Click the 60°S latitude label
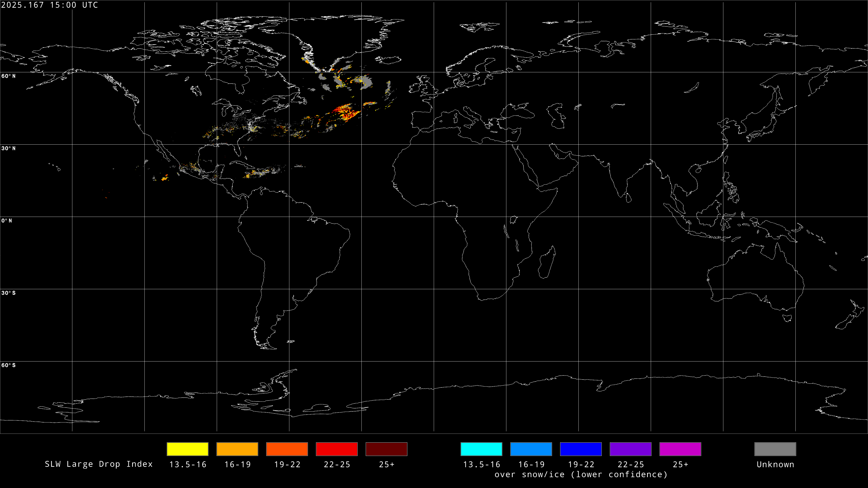Screen dimensions: 868x488 8,365
